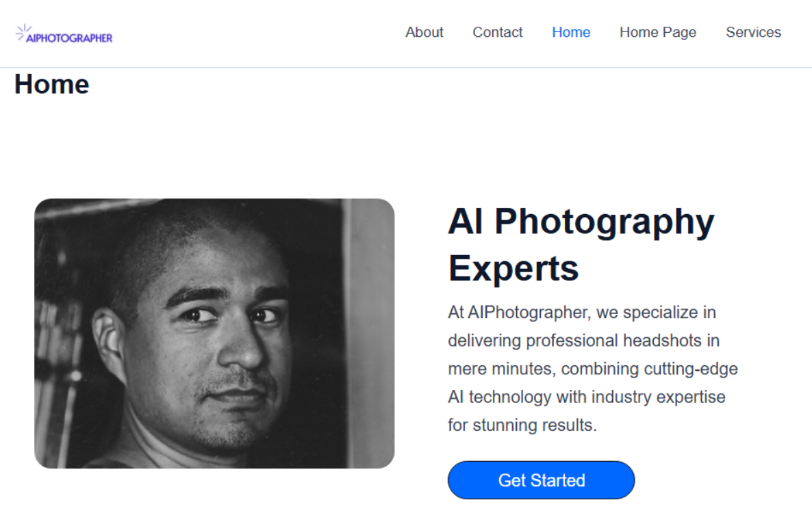812x511 pixels.
Task: Click the black-and-white headshot photo
Action: (x=214, y=333)
